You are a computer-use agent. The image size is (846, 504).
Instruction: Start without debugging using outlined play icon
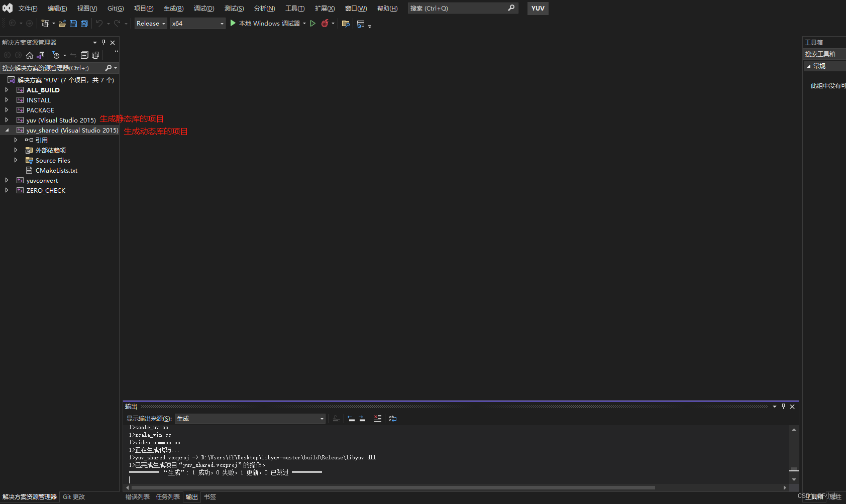313,23
